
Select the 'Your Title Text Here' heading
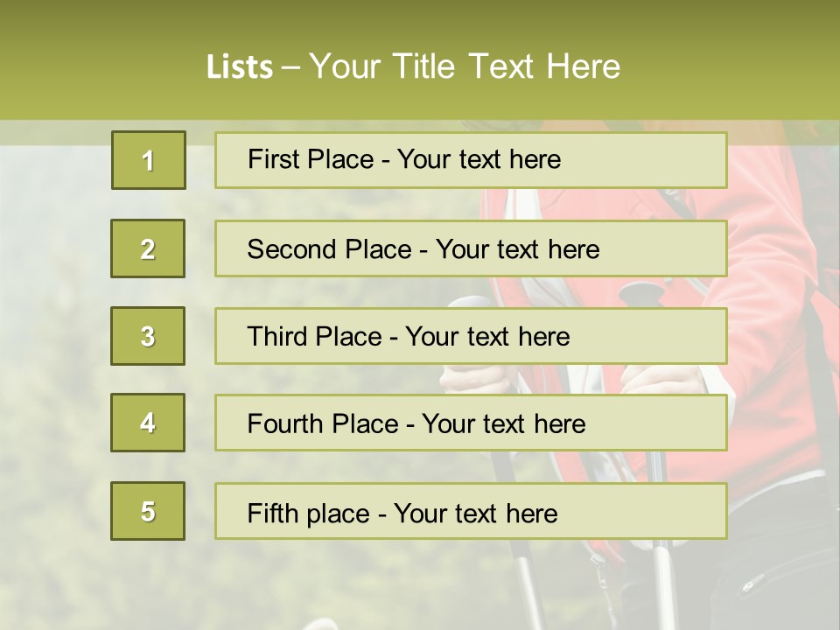click(464, 66)
